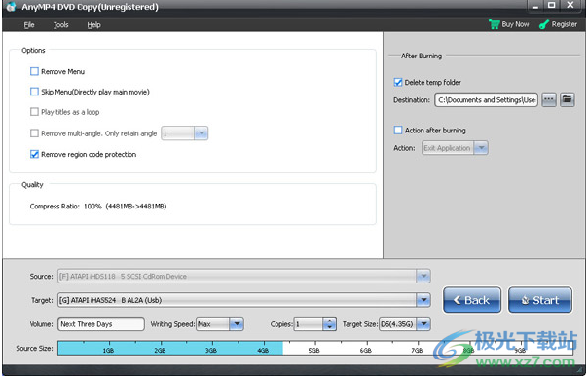Click the Register link text

click(564, 24)
